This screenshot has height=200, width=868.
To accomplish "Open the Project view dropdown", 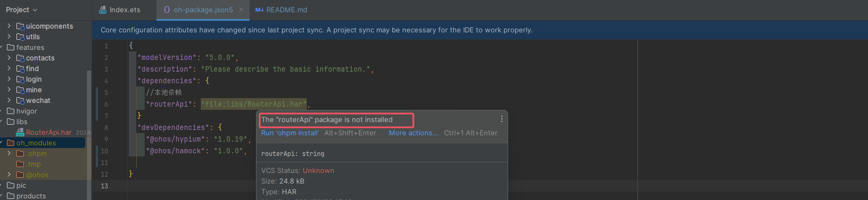I will [22, 10].
